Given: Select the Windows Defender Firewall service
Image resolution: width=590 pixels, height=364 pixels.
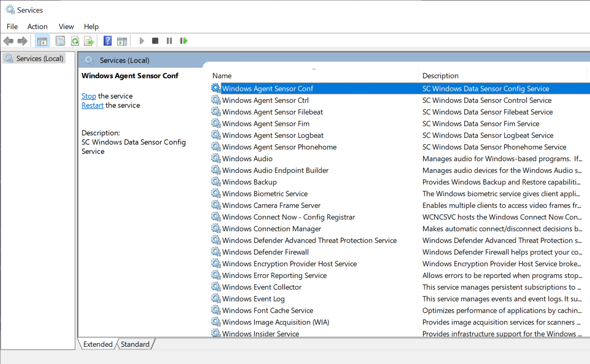Looking at the screenshot, I should [x=265, y=252].
